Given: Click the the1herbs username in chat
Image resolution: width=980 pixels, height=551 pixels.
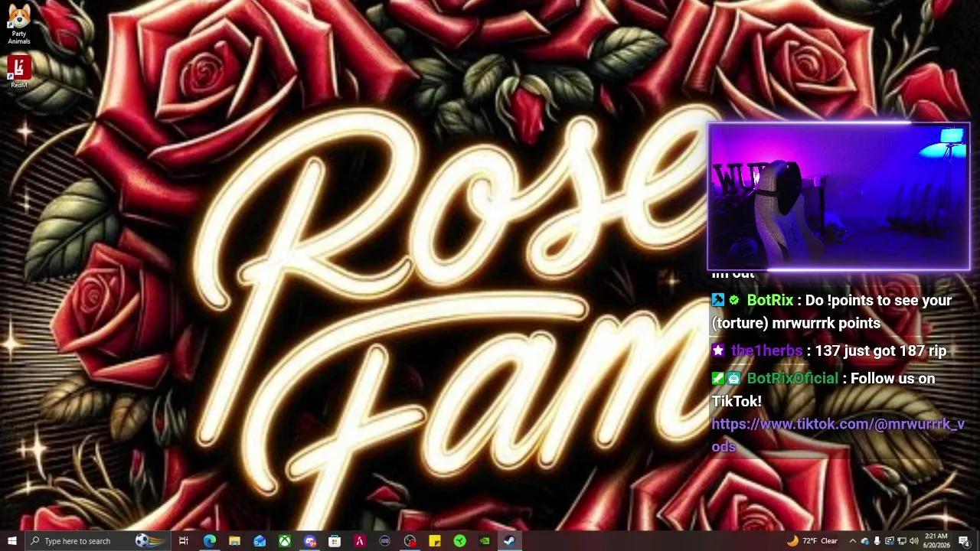Looking at the screenshot, I should pyautogui.click(x=766, y=350).
